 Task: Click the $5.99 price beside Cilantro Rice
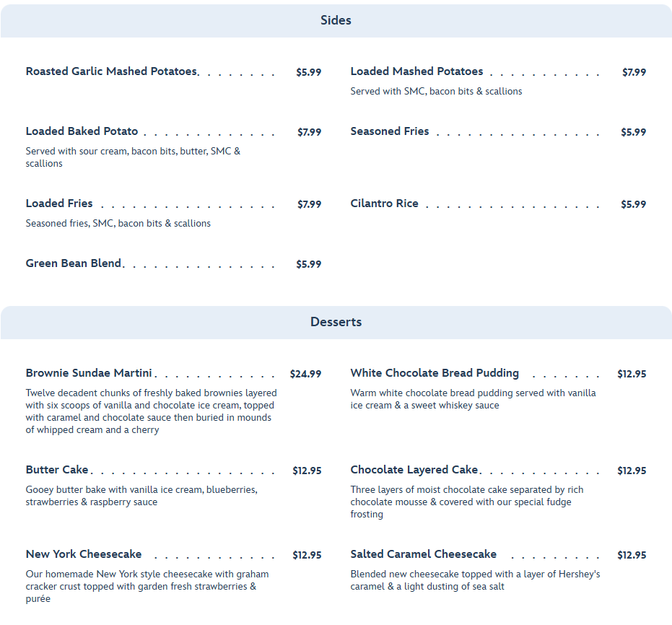click(x=633, y=204)
